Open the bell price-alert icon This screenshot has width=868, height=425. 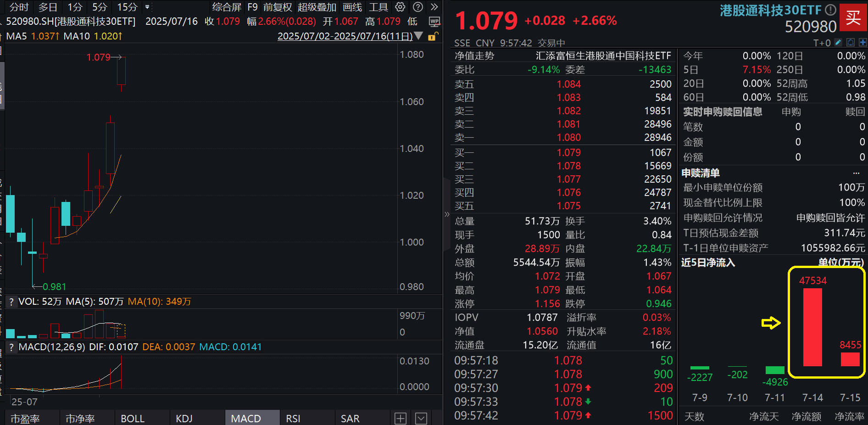(851, 42)
